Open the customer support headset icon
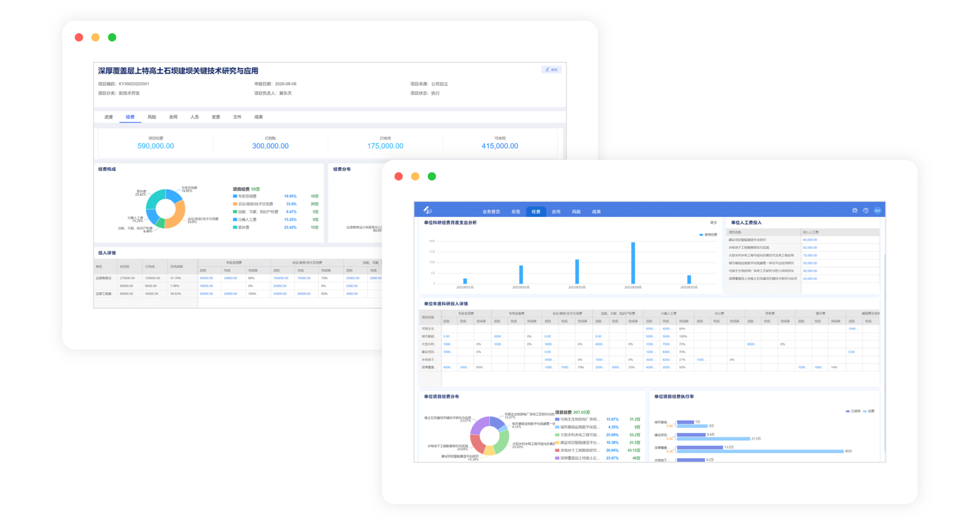The height and width of the screenshot is (525, 980). pos(855,211)
